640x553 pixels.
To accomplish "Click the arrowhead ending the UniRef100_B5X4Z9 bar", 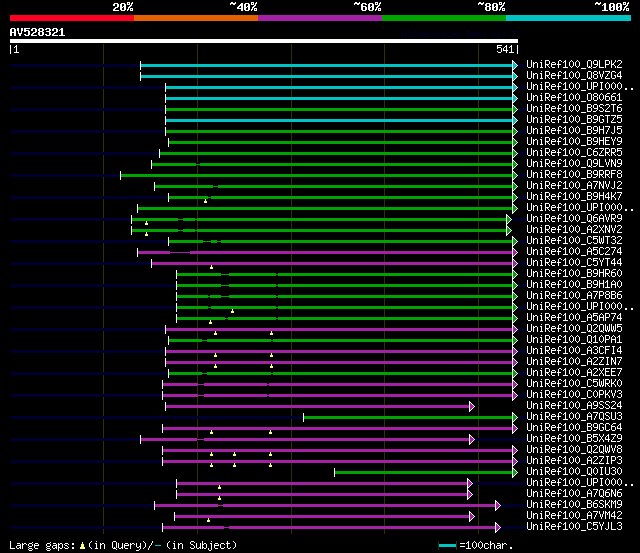I will point(472,439).
